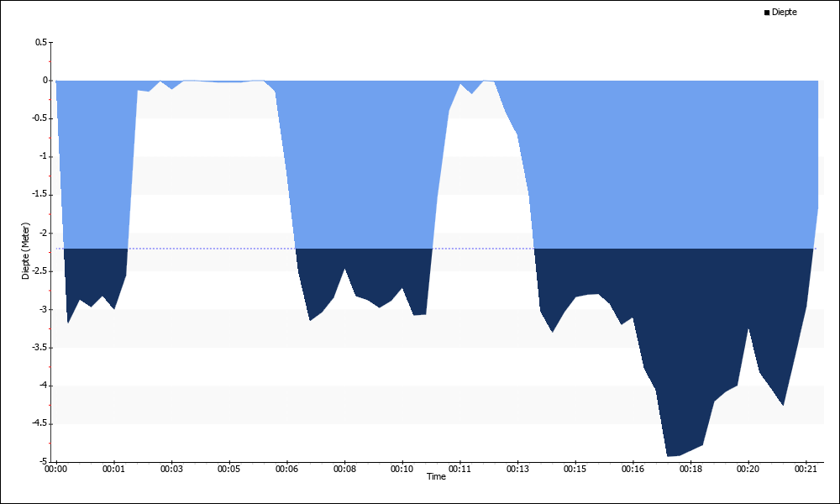Click the 00:18 time axis label
Image resolution: width=840 pixels, height=504 pixels.
coord(690,470)
